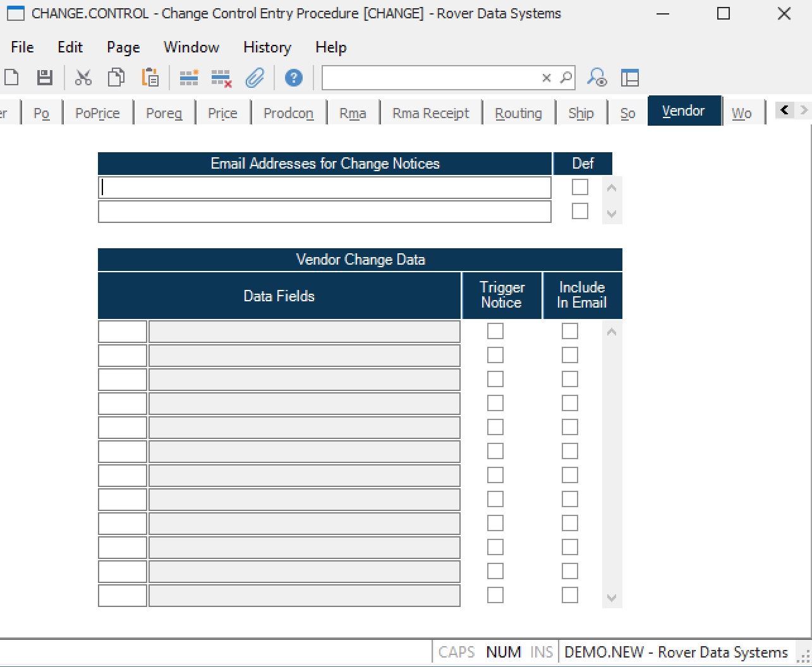Image resolution: width=812 pixels, height=667 pixels.
Task: Tick the first Include In Email checkbox
Action: pos(570,331)
